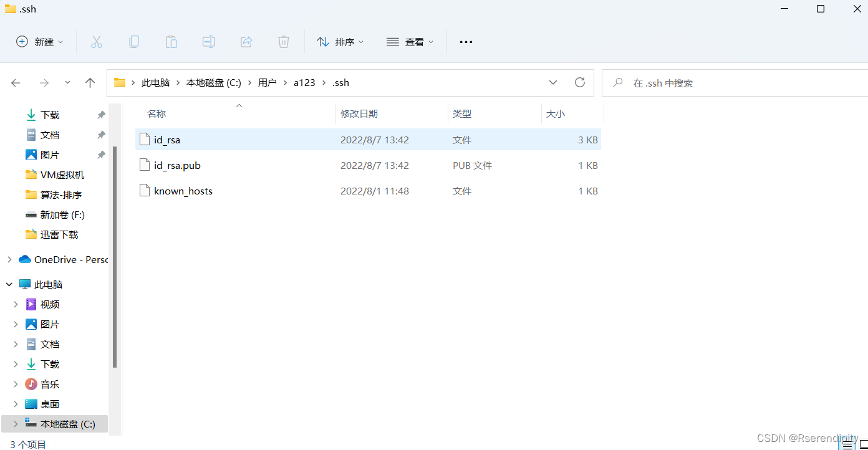Collapse the 此电脑 tree node
This screenshot has height=450, width=868.
pyautogui.click(x=9, y=284)
